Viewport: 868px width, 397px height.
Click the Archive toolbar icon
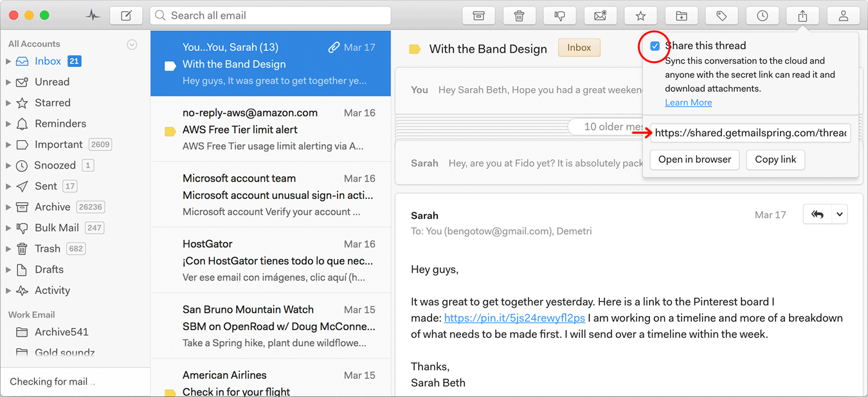(x=478, y=15)
